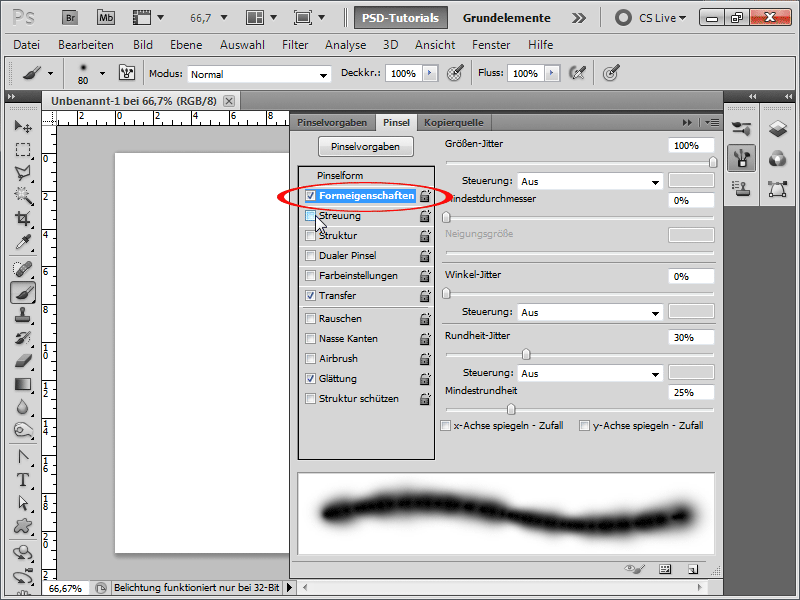
Task: Launch Adobe Bridge from the Br icon
Action: (x=70, y=18)
